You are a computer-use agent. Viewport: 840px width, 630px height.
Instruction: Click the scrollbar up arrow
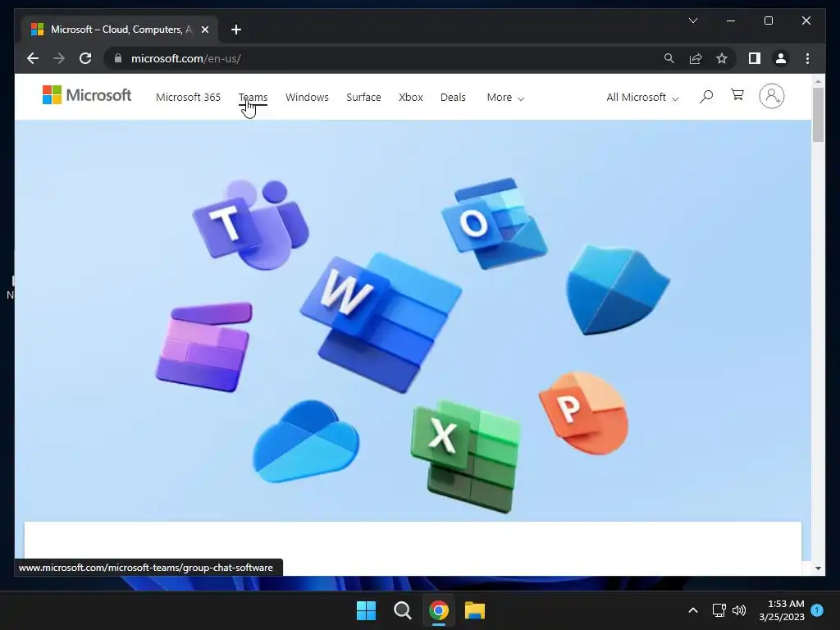[818, 81]
